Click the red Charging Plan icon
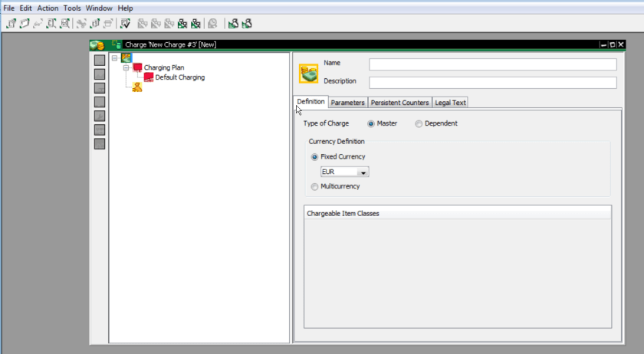The height and width of the screenshot is (354, 644). pos(137,67)
